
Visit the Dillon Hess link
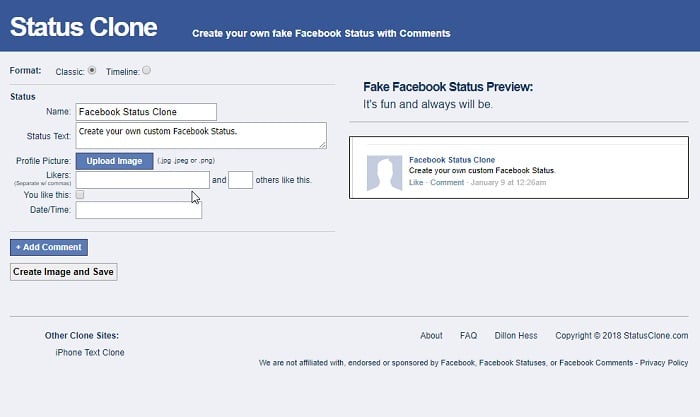click(516, 335)
